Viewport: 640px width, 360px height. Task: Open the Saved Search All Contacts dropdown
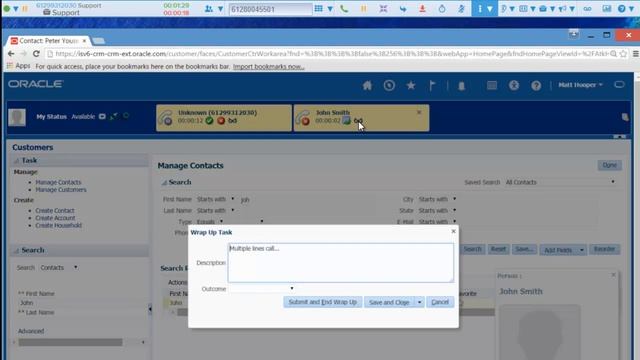(613, 182)
